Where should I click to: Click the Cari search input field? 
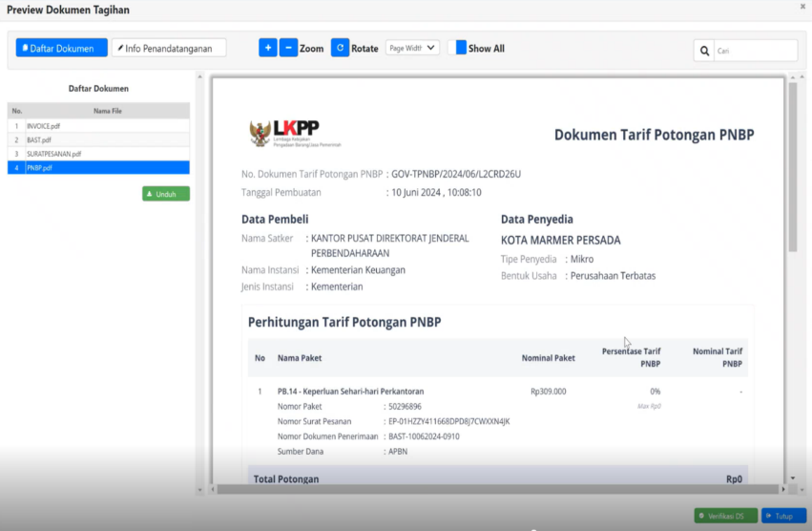click(754, 51)
